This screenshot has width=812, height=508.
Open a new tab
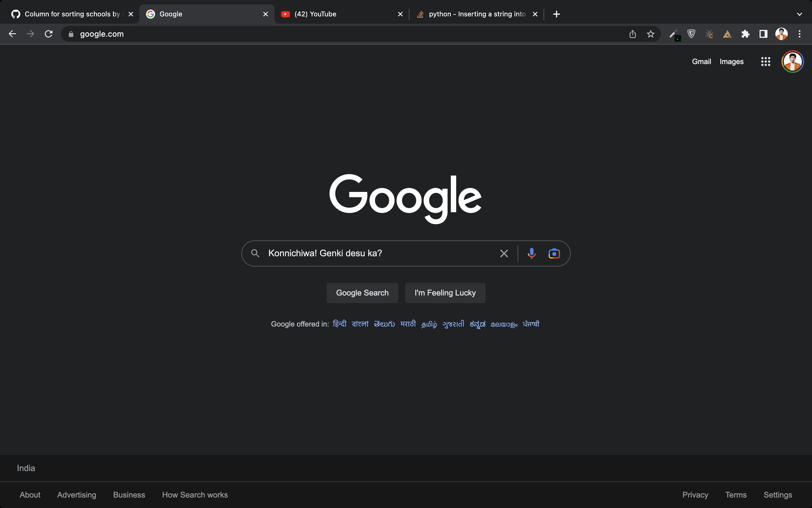557,14
